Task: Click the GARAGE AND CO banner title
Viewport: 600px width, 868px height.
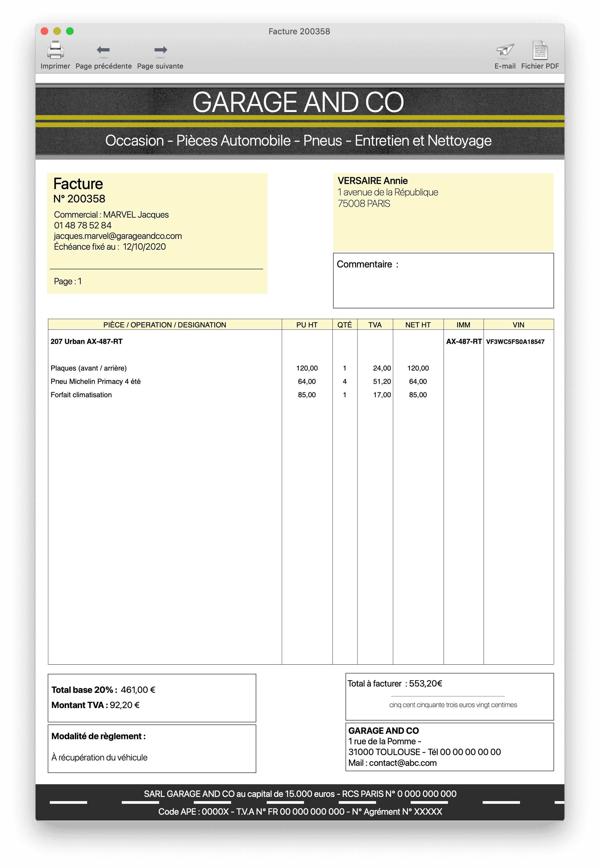Action: [x=298, y=102]
